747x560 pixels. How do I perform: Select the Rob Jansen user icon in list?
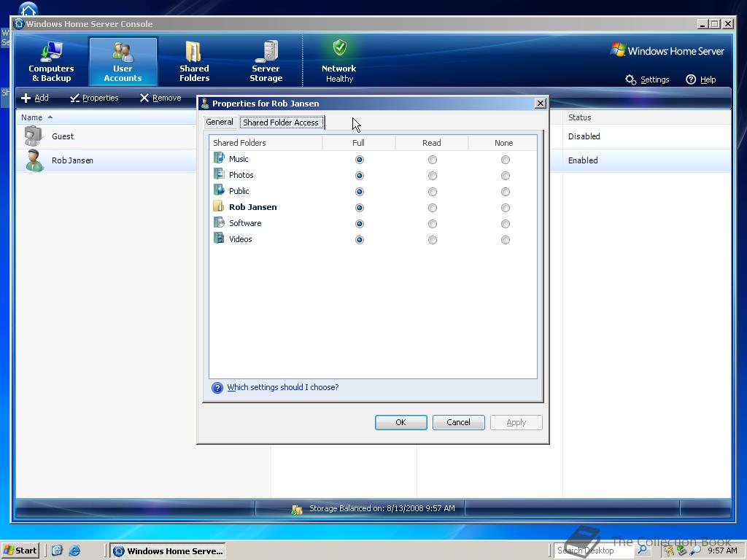click(34, 160)
